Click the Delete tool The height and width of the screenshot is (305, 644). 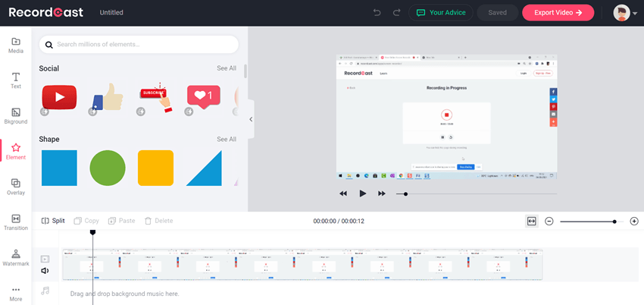point(158,221)
